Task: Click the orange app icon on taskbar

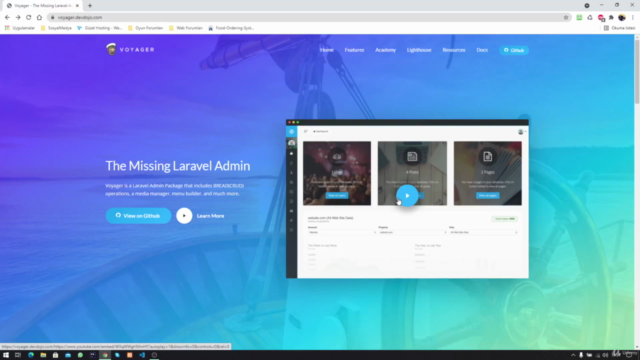Action: [x=129, y=355]
